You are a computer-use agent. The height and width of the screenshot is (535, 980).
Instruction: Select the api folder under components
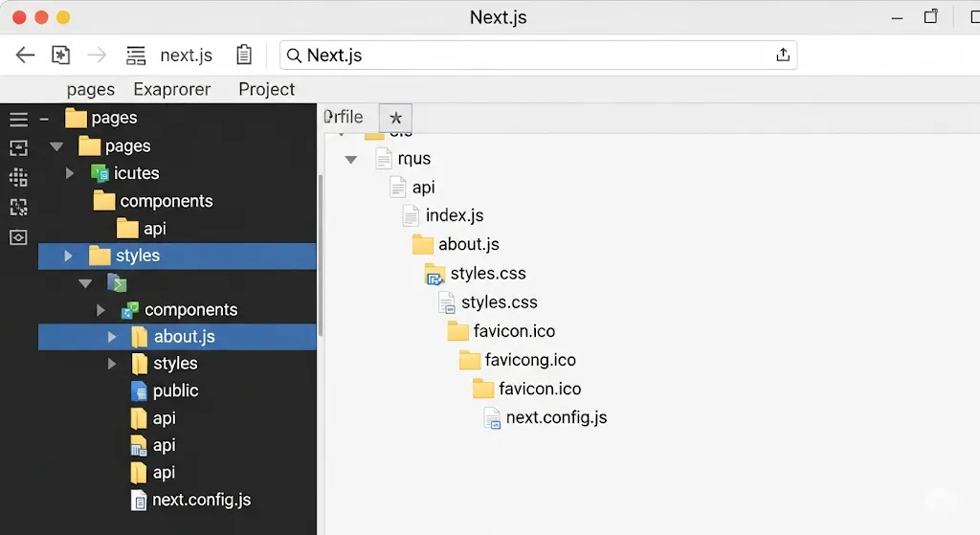(142, 229)
